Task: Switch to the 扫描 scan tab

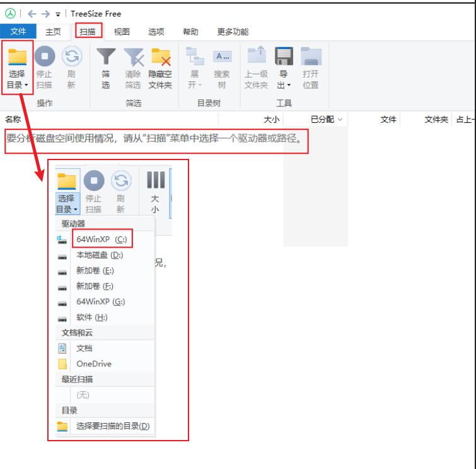Action: tap(88, 32)
